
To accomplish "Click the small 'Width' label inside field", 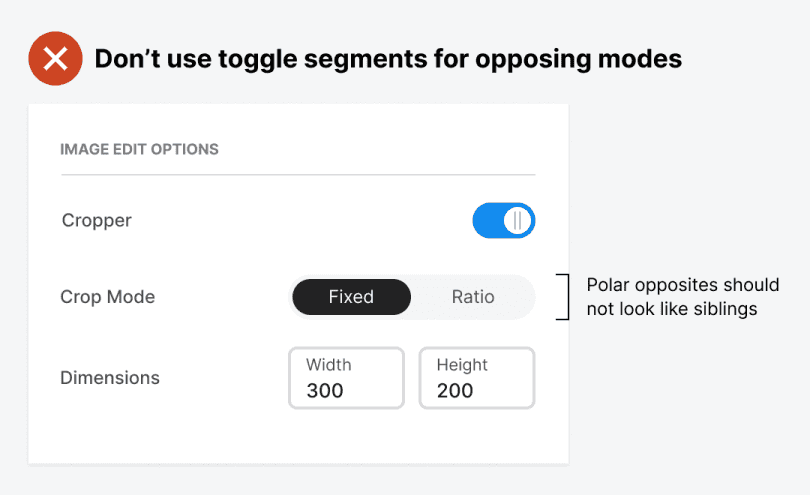I will [x=329, y=365].
